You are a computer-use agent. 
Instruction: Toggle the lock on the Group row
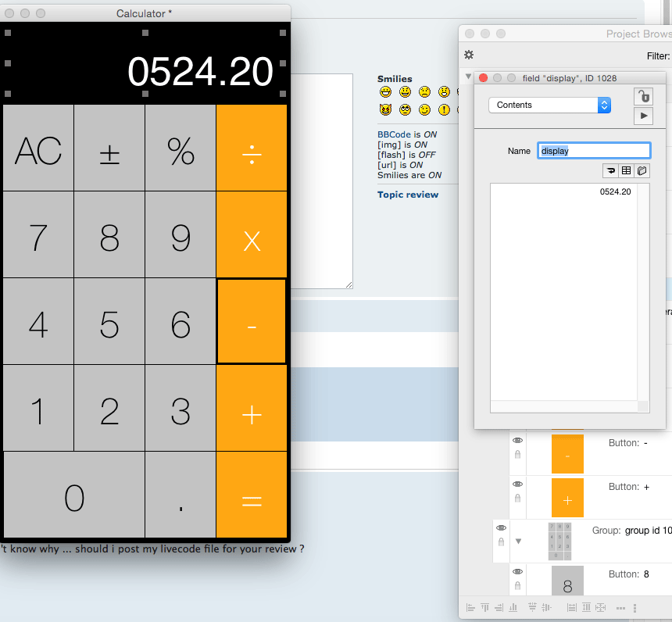click(x=501, y=542)
